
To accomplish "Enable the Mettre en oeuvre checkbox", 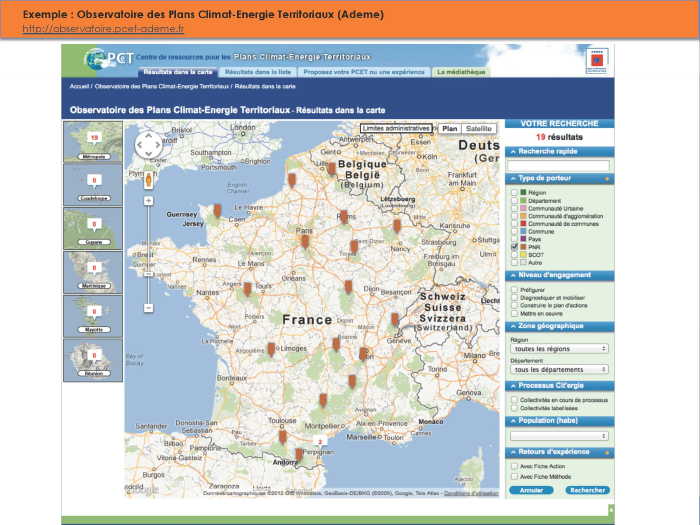I will [514, 313].
